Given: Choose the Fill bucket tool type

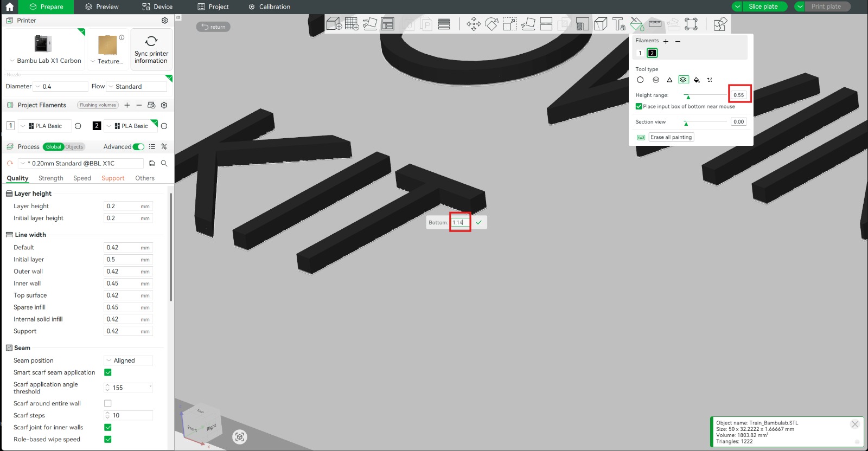Looking at the screenshot, I should [x=697, y=80].
